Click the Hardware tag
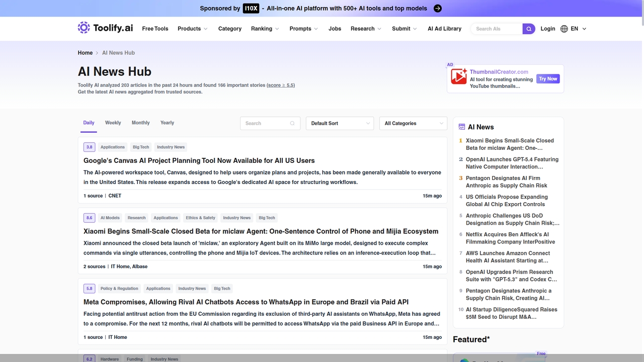The image size is (644, 362). pyautogui.click(x=110, y=359)
